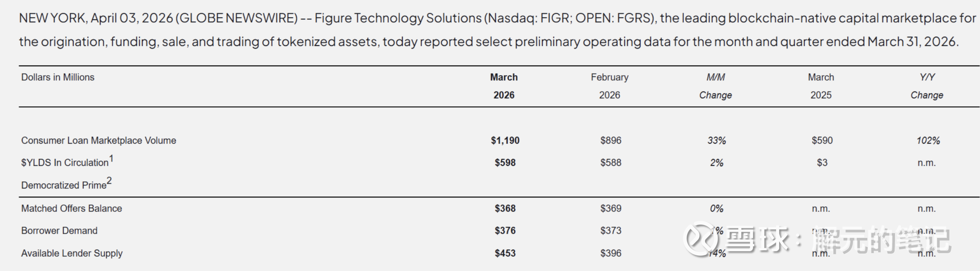
Task: Select the 33% M/M change value
Action: pyautogui.click(x=717, y=141)
